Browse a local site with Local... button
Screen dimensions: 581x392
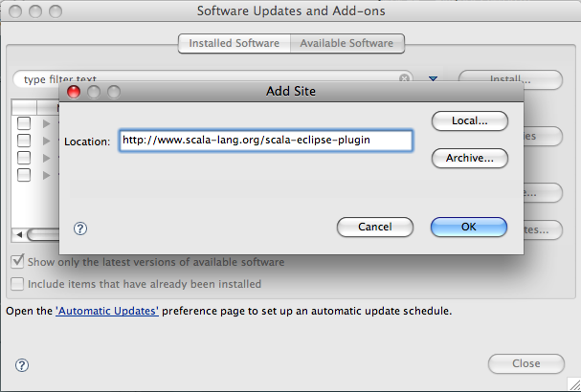click(x=469, y=121)
